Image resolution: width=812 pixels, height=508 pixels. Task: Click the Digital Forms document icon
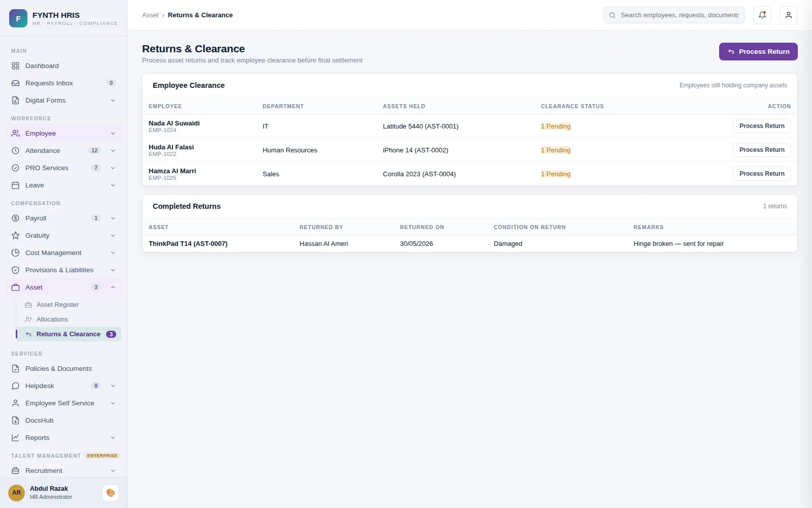(16, 101)
